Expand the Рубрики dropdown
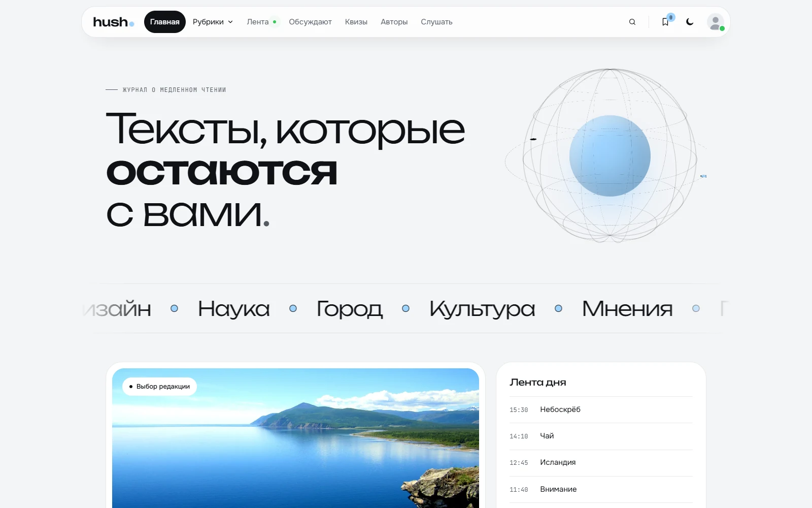This screenshot has width=812, height=508. (213, 22)
